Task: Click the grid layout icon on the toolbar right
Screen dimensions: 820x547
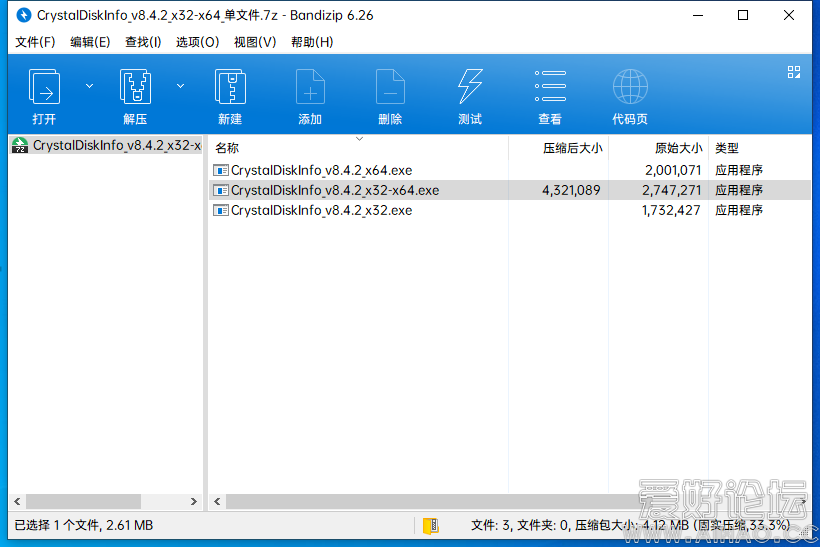Action: [x=794, y=72]
